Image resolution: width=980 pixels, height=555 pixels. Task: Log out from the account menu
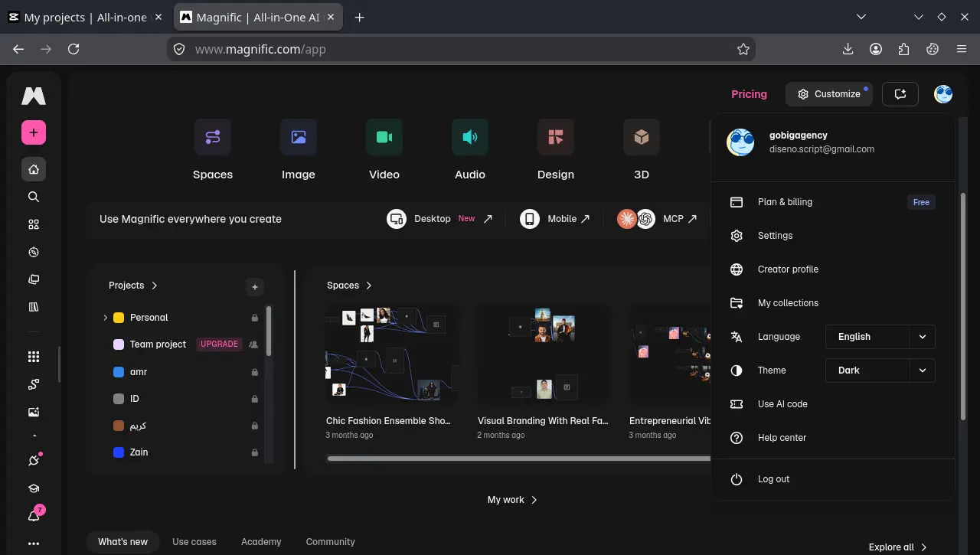point(832,479)
